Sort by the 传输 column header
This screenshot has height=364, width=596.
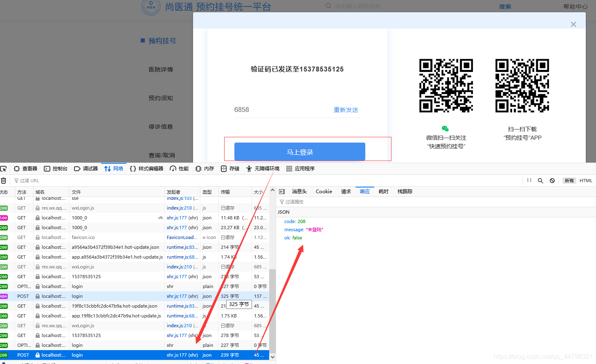click(235, 192)
